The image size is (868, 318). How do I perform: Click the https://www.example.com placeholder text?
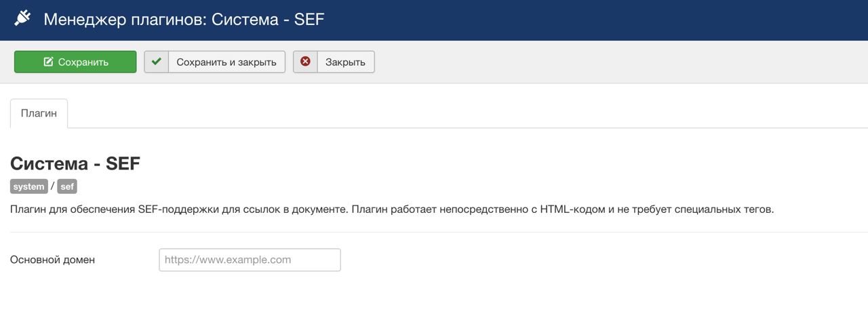tap(228, 260)
